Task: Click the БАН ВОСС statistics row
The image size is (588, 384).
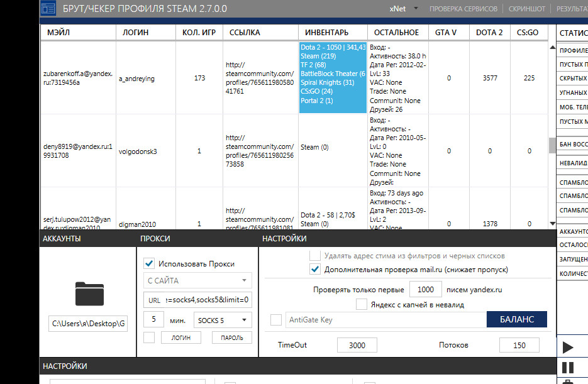Action: coord(572,144)
